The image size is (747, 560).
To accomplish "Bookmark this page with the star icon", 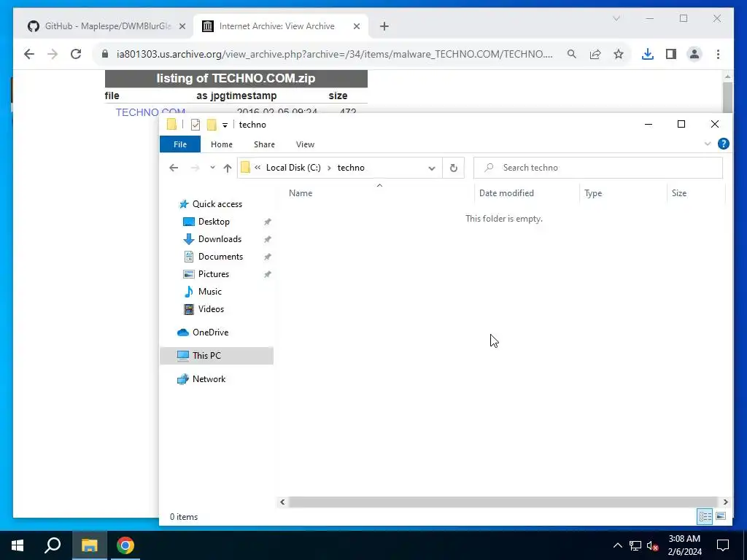I will (x=619, y=54).
